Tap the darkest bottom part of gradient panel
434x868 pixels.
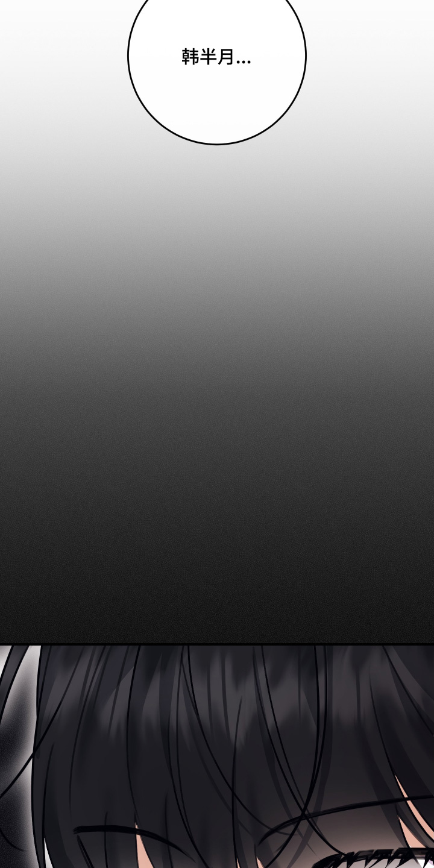pyautogui.click(x=217, y=603)
